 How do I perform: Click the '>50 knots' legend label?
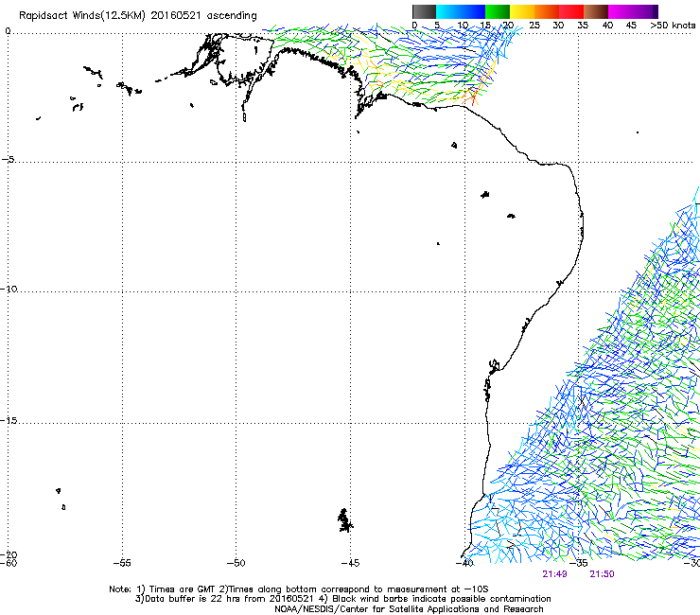click(x=673, y=25)
